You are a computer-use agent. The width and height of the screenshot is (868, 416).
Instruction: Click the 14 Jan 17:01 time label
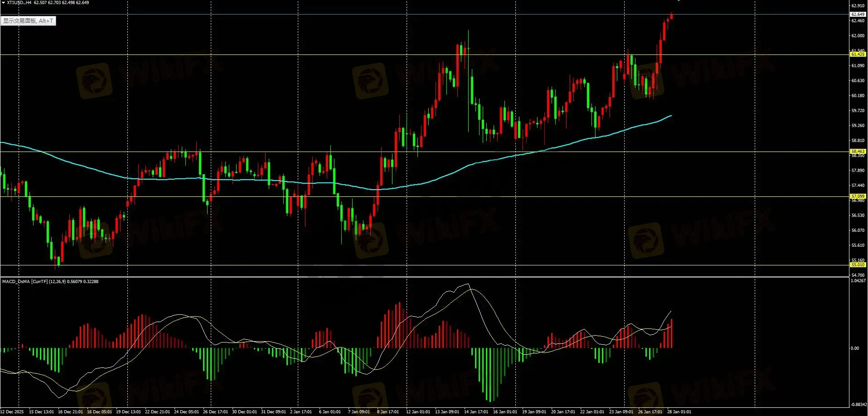pyautogui.click(x=476, y=412)
